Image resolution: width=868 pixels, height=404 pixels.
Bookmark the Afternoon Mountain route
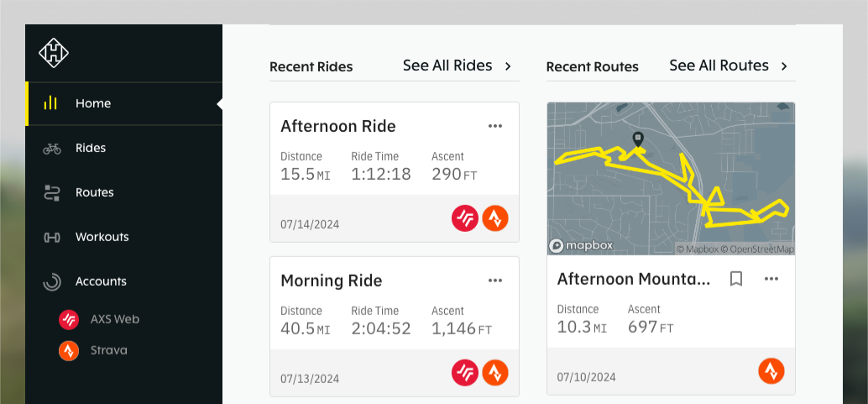coord(736,279)
